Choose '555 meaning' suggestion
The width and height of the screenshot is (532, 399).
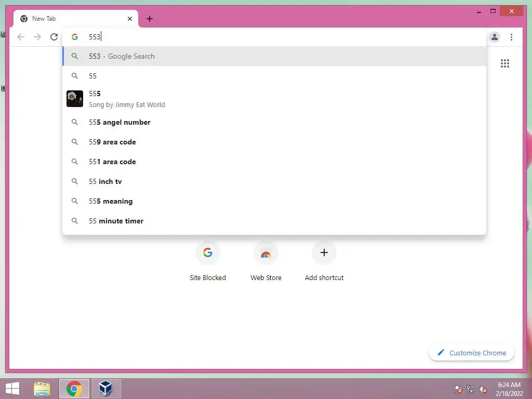274,201
